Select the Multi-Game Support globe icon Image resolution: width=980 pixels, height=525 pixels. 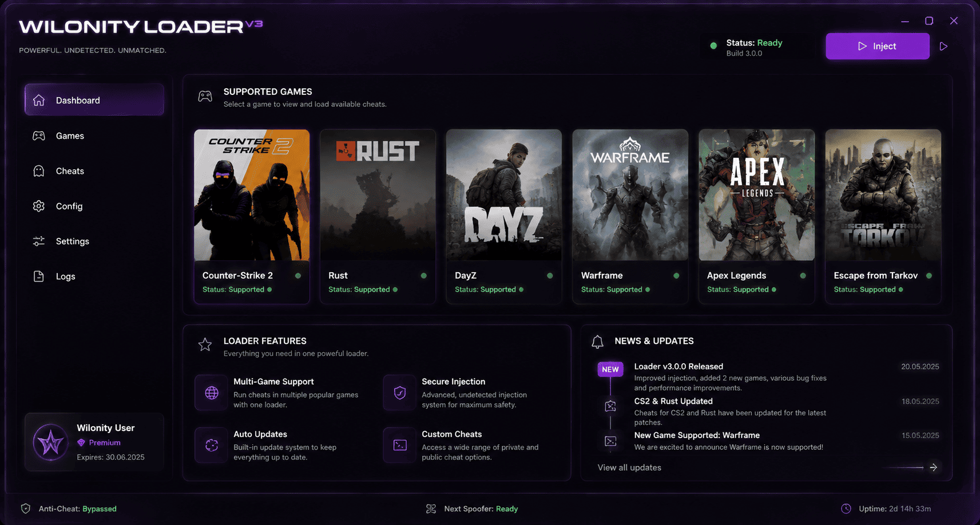(x=212, y=393)
